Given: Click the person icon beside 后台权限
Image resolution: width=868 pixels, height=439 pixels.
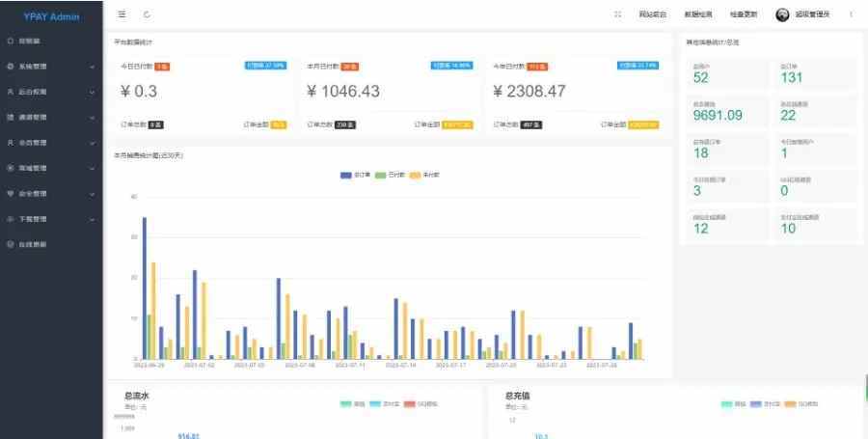Looking at the screenshot, I should point(11,92).
